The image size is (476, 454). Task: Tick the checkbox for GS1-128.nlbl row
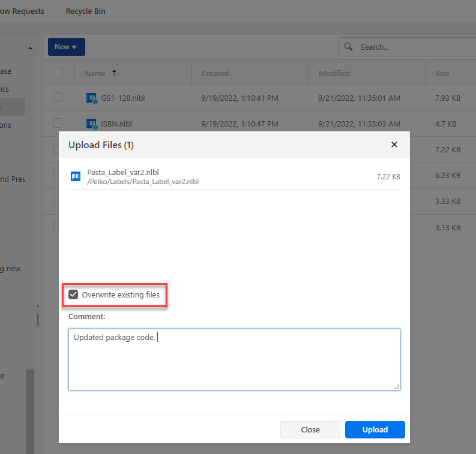(x=58, y=98)
